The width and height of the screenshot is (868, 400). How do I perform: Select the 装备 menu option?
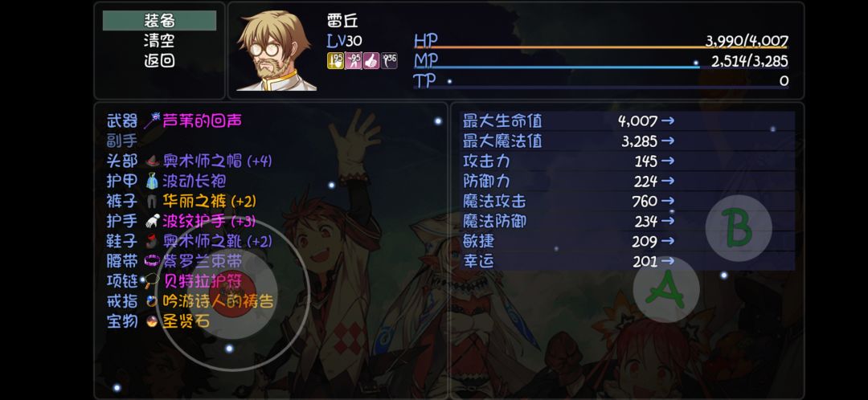159,20
